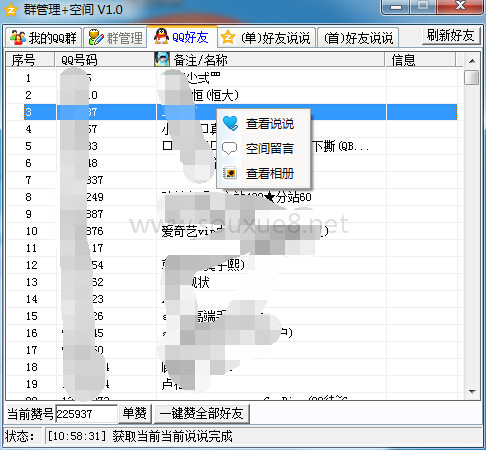486x450 pixels.
Task: Click the yellow star app icon in title bar
Action: [11, 10]
